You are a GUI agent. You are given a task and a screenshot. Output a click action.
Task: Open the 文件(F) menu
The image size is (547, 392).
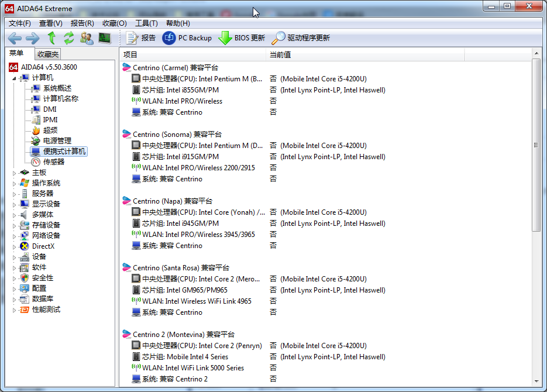[x=20, y=23]
